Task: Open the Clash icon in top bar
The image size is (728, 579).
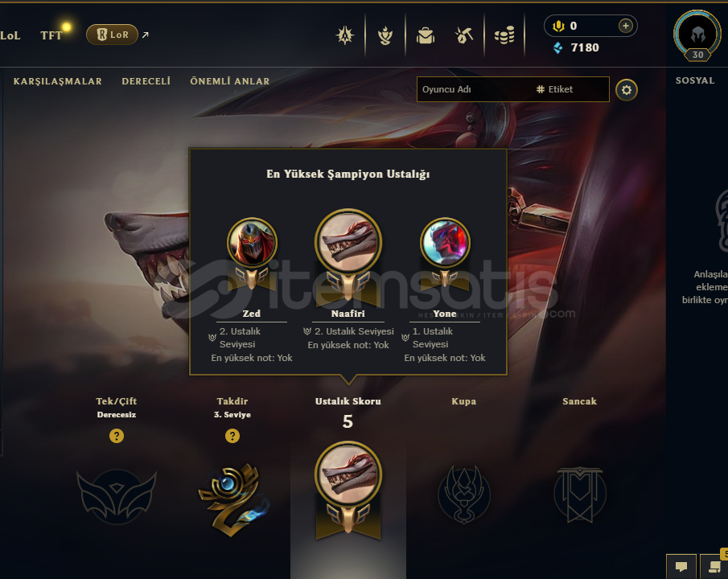Action: (345, 35)
